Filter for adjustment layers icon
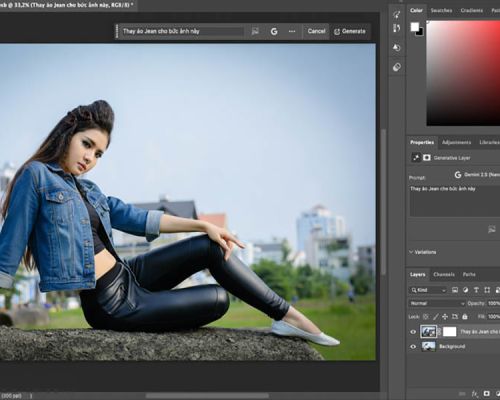 [x=465, y=290]
